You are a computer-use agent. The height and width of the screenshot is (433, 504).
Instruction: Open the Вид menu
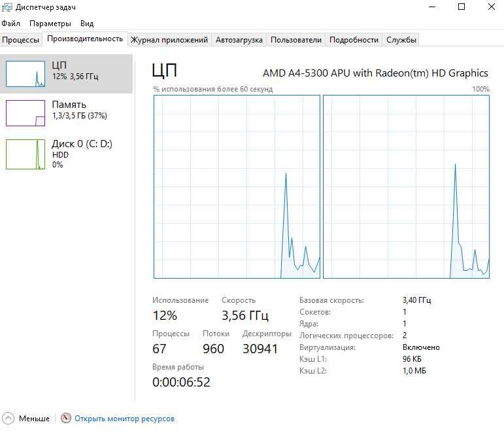[87, 24]
